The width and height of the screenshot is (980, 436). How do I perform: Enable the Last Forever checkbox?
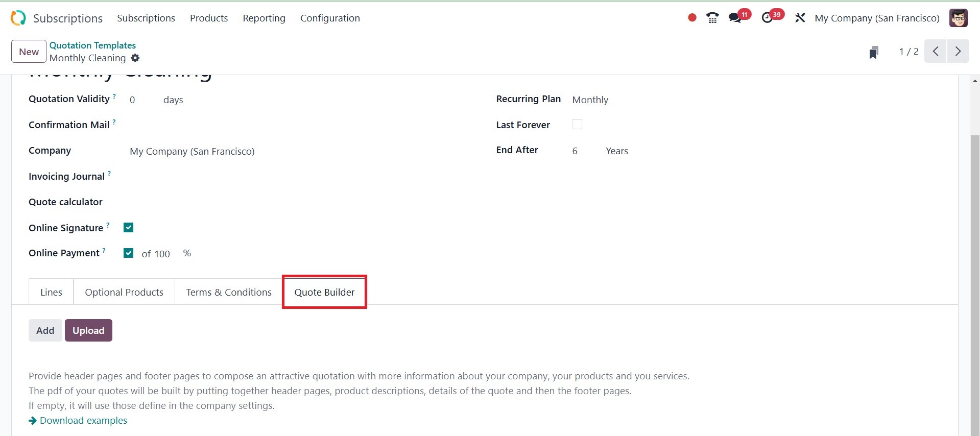click(577, 125)
